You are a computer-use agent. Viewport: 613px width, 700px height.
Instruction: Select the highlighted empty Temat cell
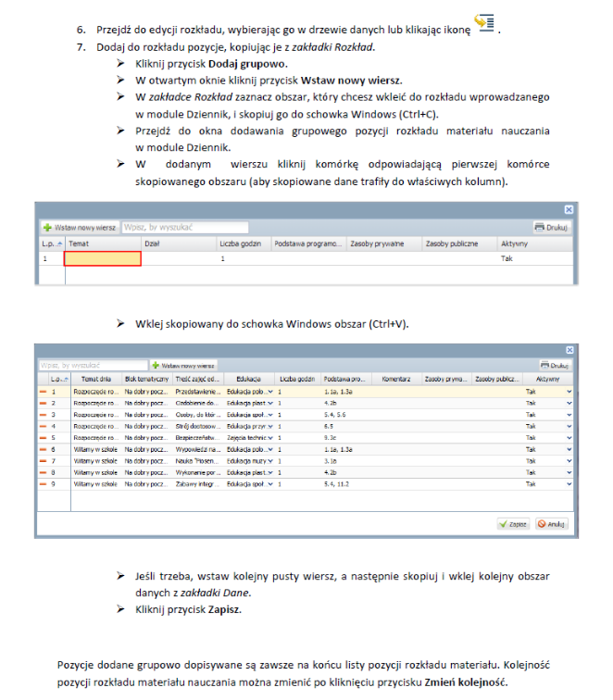pyautogui.click(x=103, y=258)
